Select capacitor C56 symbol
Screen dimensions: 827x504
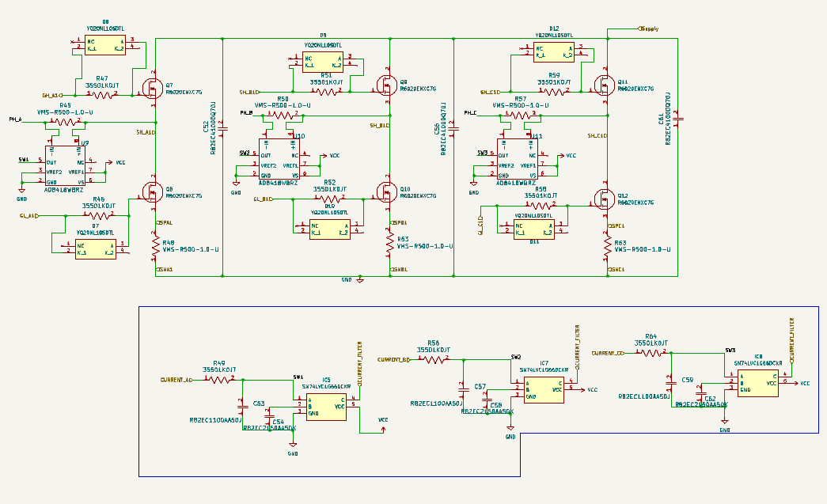click(x=454, y=128)
